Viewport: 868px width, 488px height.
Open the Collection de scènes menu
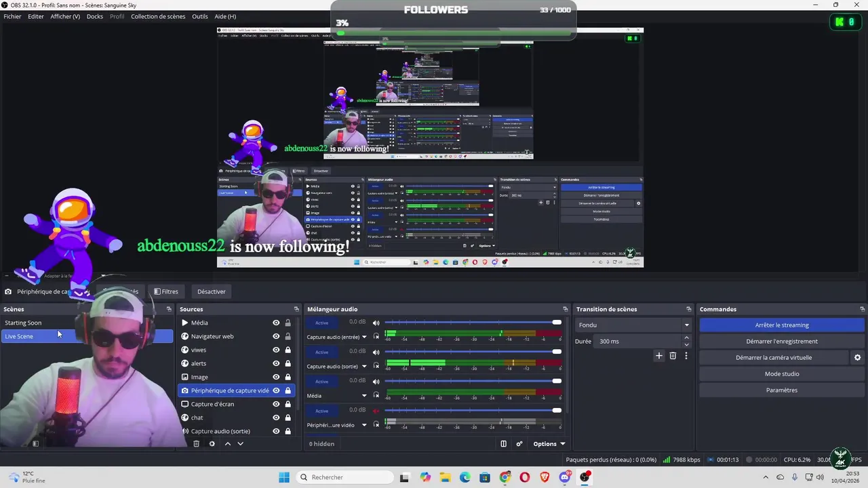158,16
